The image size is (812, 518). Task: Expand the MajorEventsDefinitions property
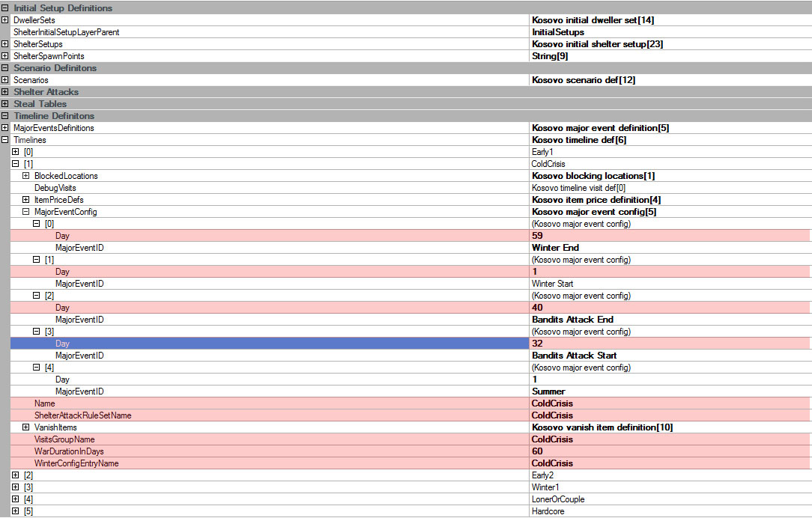(x=4, y=128)
